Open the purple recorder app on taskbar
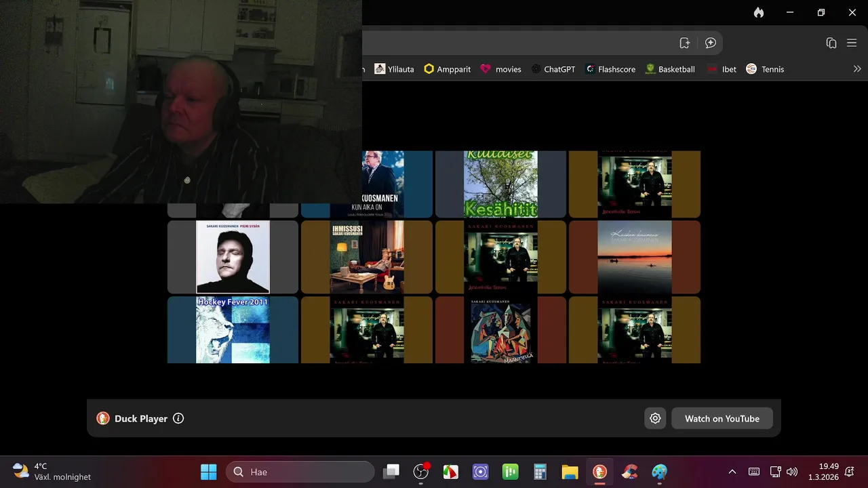Screen dimensions: 868x488 click(x=481, y=472)
